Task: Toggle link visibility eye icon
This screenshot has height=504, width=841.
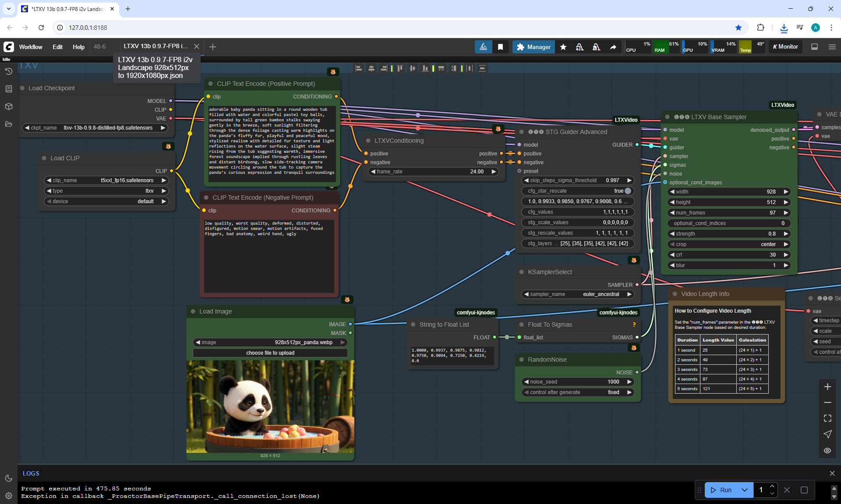Action: [x=827, y=451]
